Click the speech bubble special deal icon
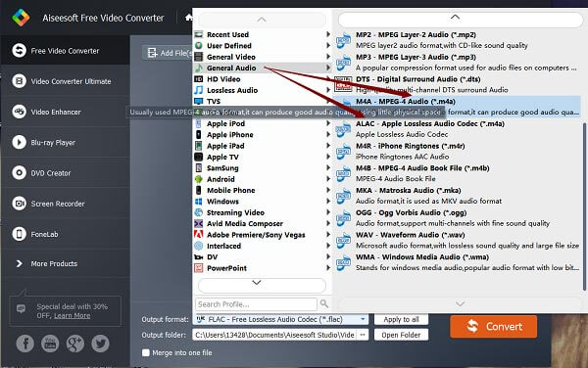588x368 pixels. (x=21, y=309)
